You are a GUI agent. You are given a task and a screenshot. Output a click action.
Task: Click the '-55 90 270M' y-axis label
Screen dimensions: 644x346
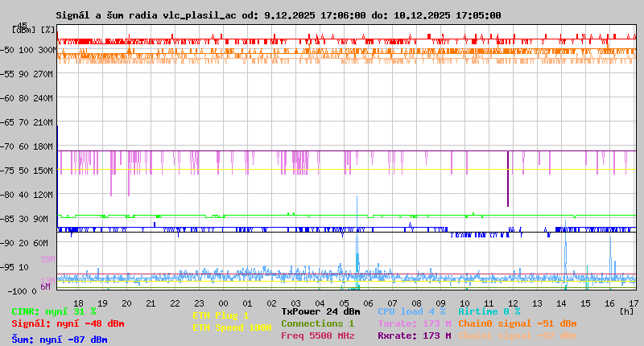(x=27, y=74)
